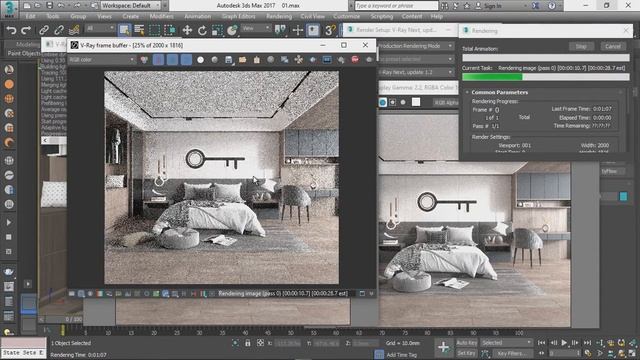This screenshot has height=360, width=640.
Task: Open the renderer V-Ray Next update 1.2 dropdown
Action: (x=416, y=72)
